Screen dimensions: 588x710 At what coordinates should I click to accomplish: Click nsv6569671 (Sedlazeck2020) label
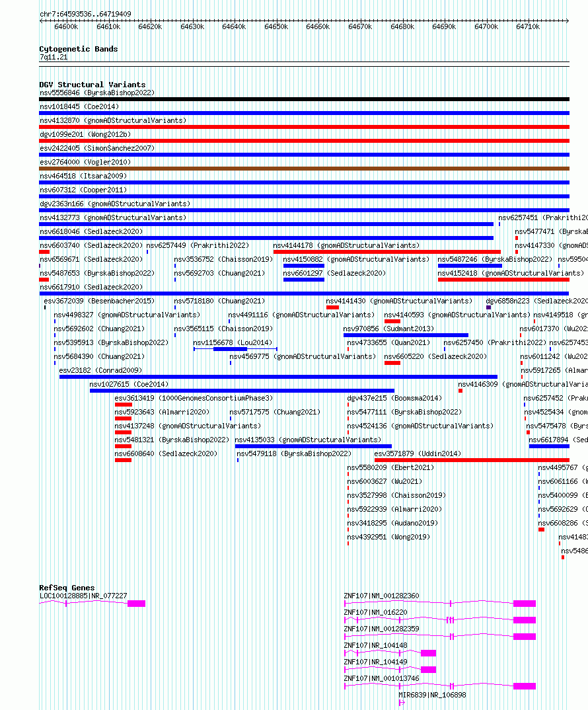(x=91, y=259)
